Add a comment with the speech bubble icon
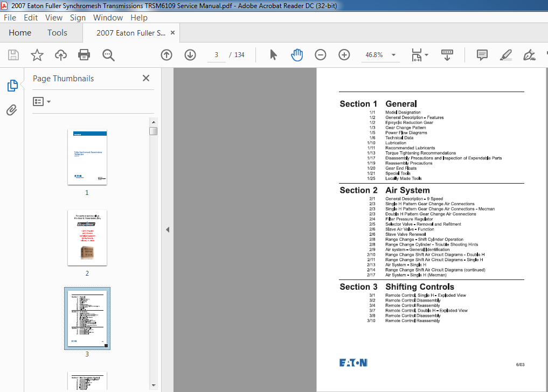Screen dimensions: 548x392 pyautogui.click(x=482, y=55)
